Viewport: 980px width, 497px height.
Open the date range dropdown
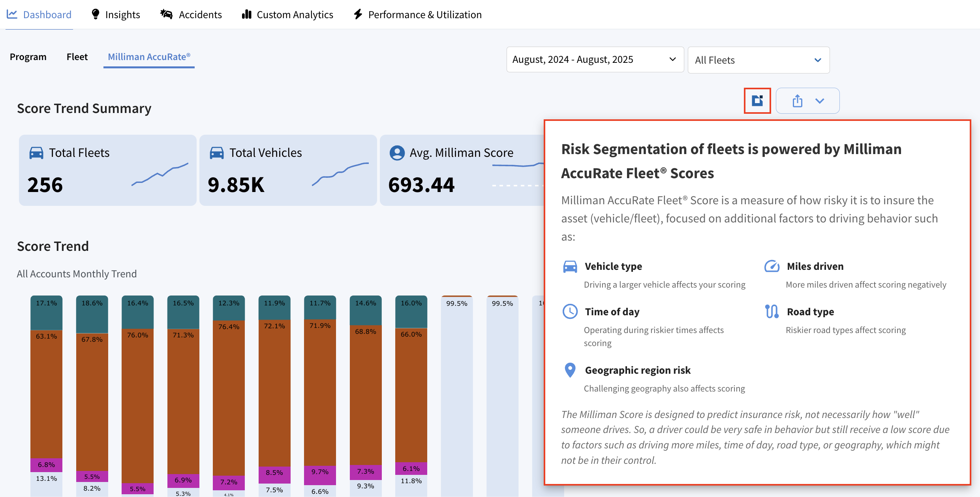(x=595, y=60)
